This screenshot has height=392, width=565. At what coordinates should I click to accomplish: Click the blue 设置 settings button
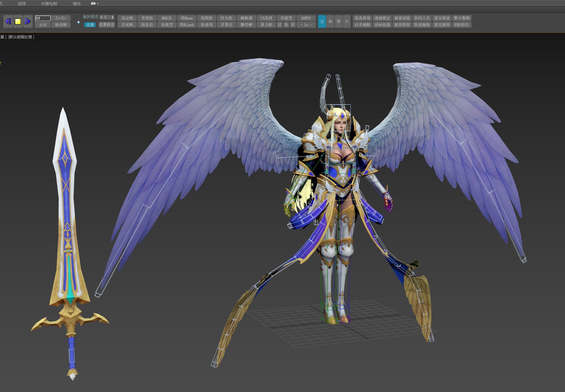(90, 25)
